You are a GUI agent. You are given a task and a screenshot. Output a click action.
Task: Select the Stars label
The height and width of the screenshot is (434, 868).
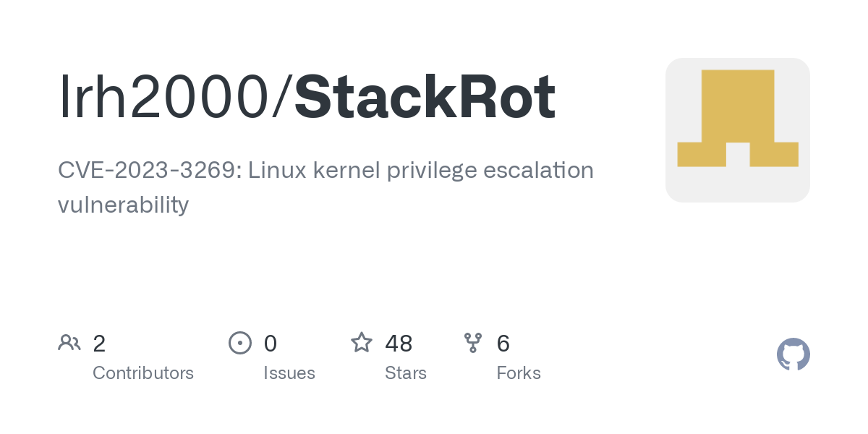coord(406,373)
